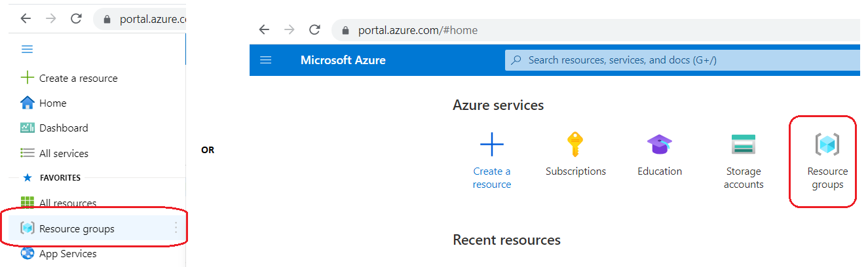Click the collapsed sidebar hamburger icon
The width and height of the screenshot is (868, 267).
(28, 49)
